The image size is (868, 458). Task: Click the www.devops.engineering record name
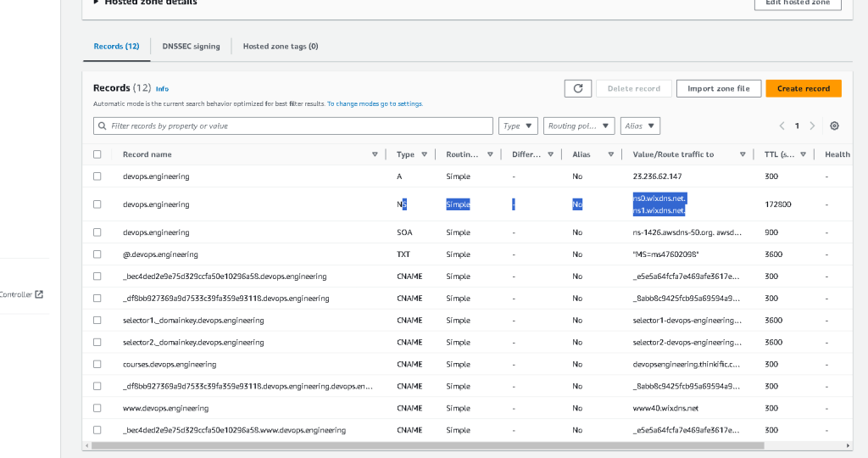[165, 408]
